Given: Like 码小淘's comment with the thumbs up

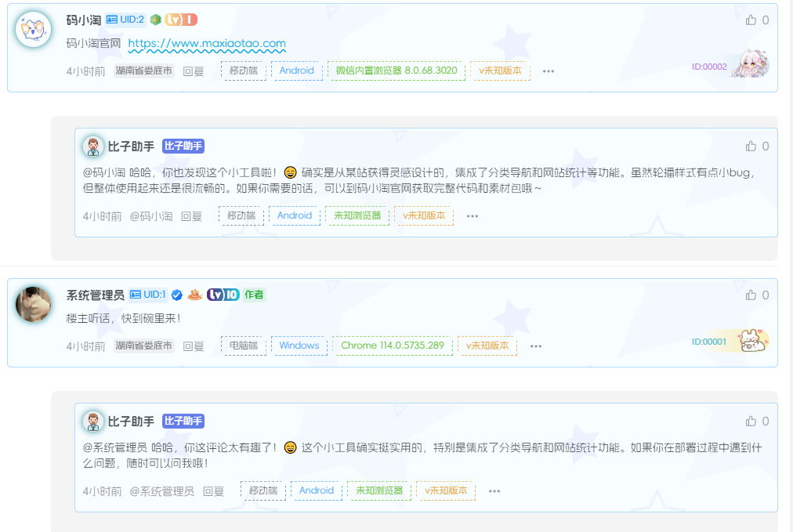Looking at the screenshot, I should 752,20.
